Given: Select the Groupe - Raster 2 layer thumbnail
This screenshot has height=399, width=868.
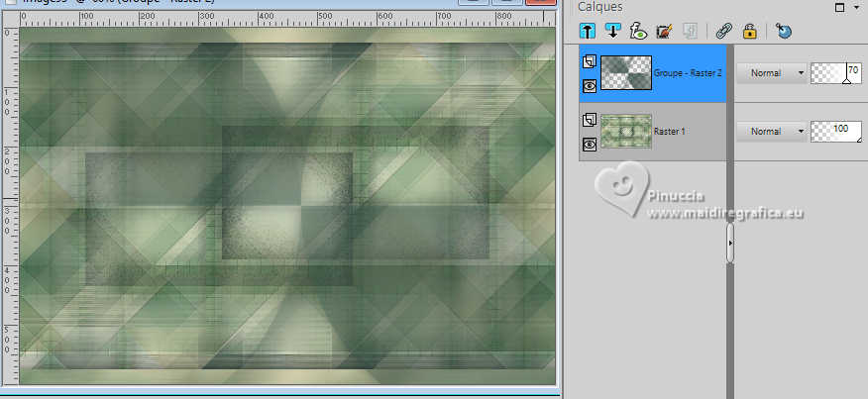Looking at the screenshot, I should tap(626, 73).
